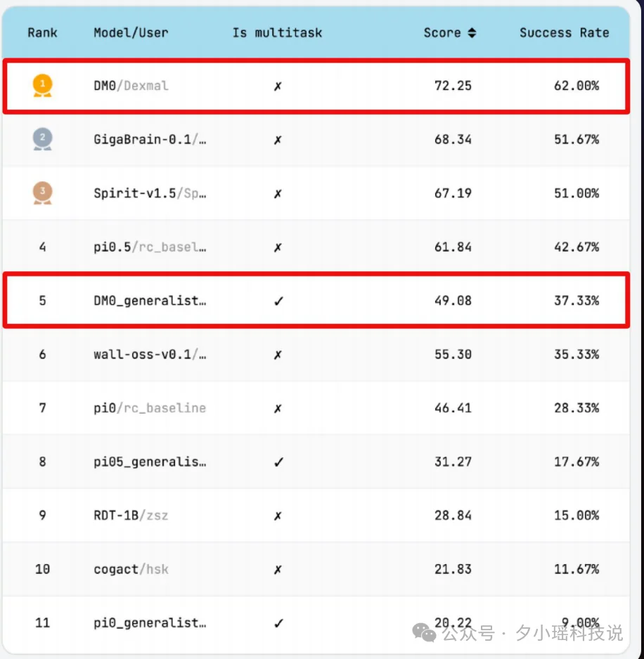Open the DM0/Dexmal model entry
This screenshot has height=659, width=644.
click(131, 86)
